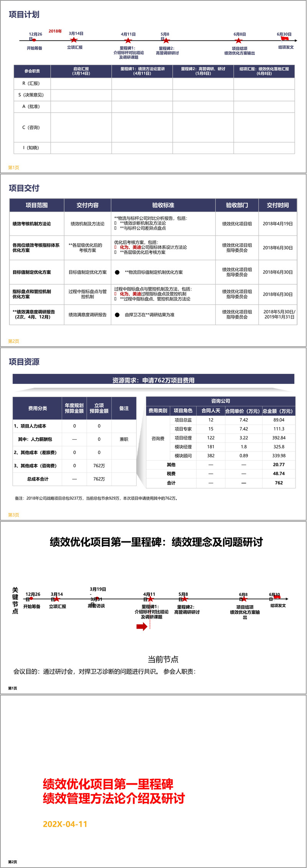Click the 高管访谈 timeline label
307x868 pixels.
coord(96,606)
